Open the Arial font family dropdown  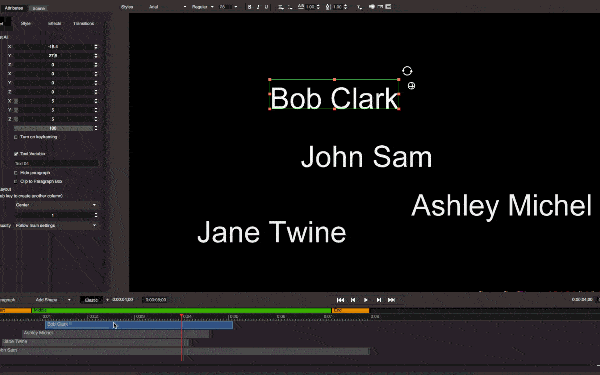point(167,7)
